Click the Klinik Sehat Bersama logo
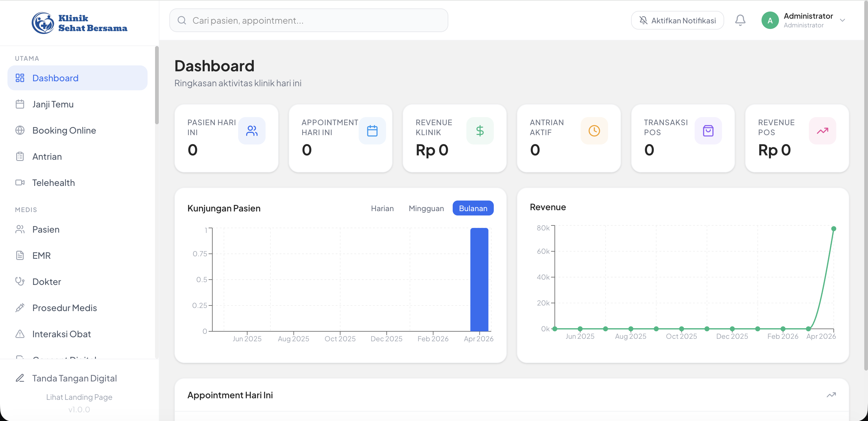 tap(79, 23)
